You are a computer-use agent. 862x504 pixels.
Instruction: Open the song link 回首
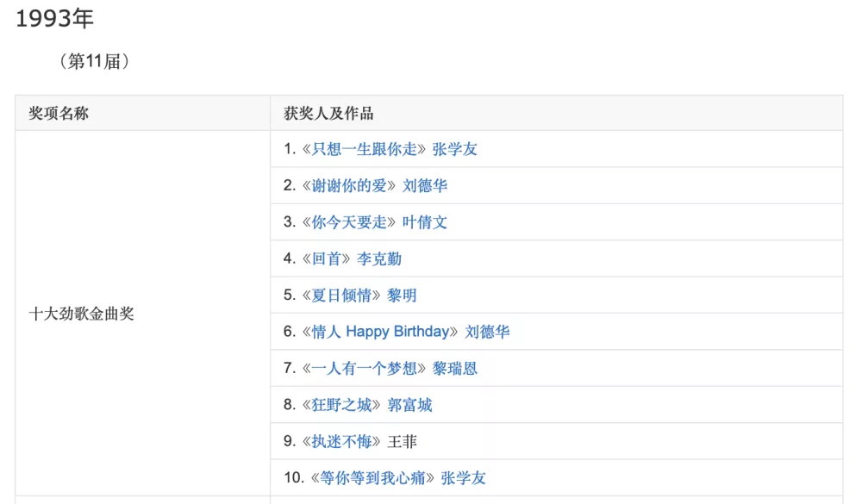(327, 258)
